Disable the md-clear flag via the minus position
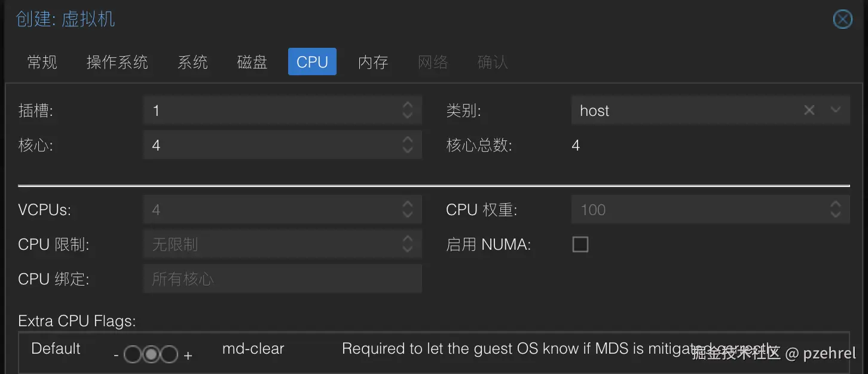The height and width of the screenshot is (374, 868). (x=133, y=354)
